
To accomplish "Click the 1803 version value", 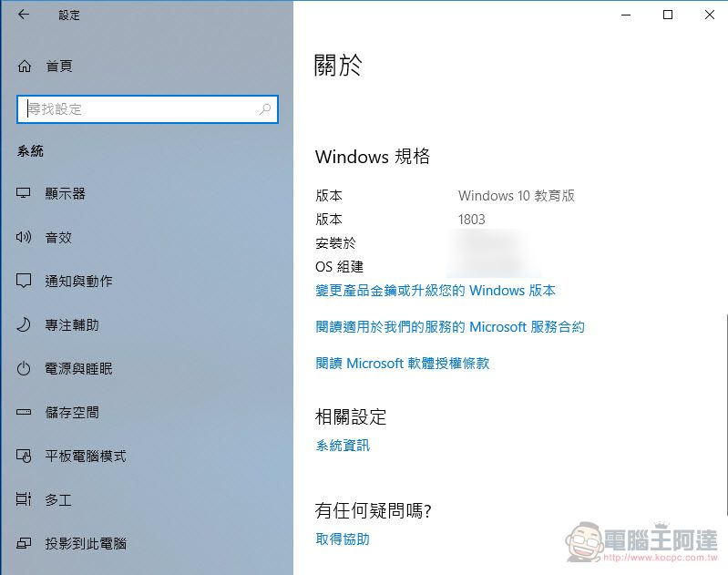I will point(471,220).
